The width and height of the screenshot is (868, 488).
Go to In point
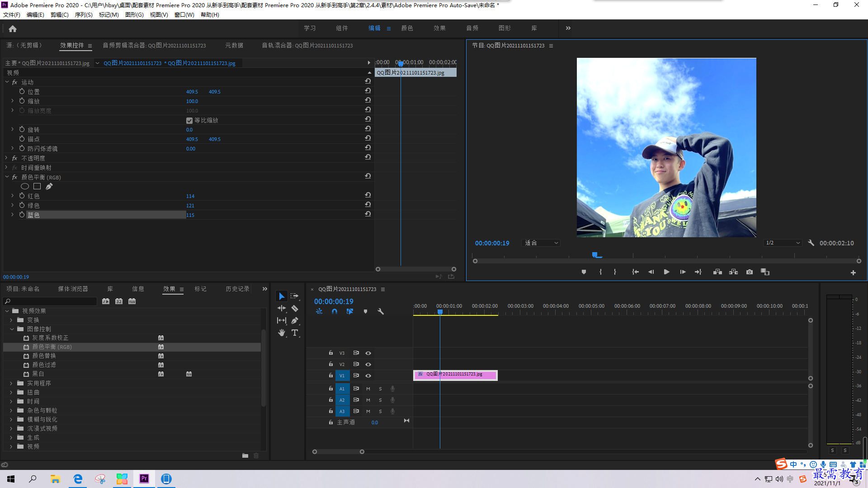635,272
